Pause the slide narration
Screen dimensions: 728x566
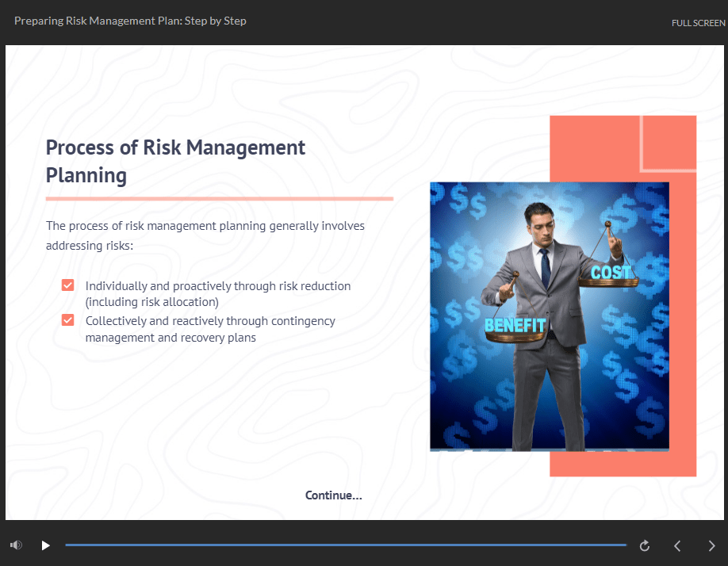coord(45,545)
